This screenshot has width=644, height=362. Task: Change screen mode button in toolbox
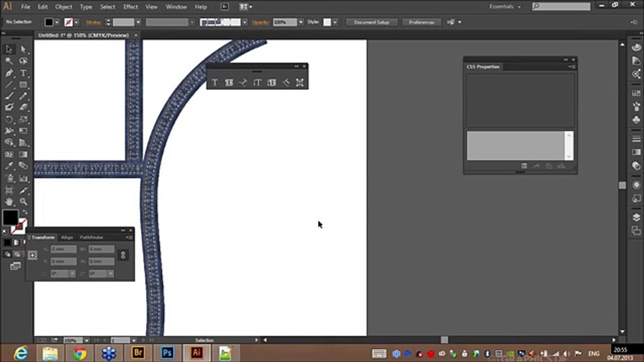pyautogui.click(x=16, y=266)
